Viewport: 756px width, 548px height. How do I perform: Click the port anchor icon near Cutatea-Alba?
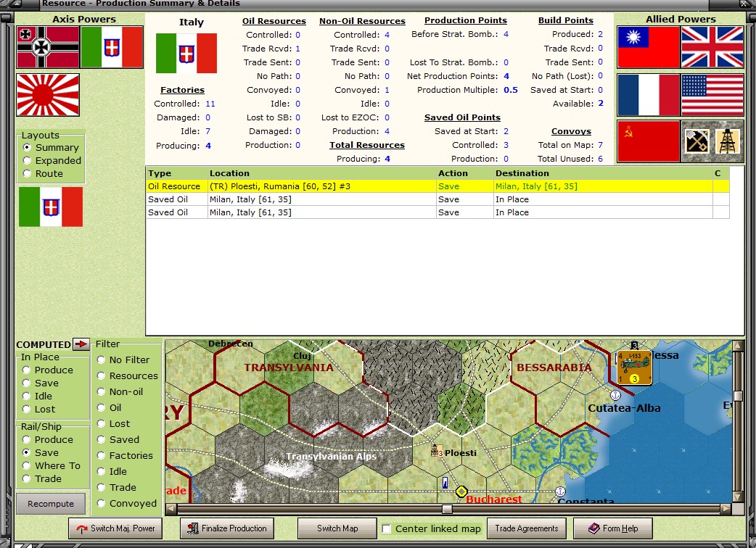[615, 395]
